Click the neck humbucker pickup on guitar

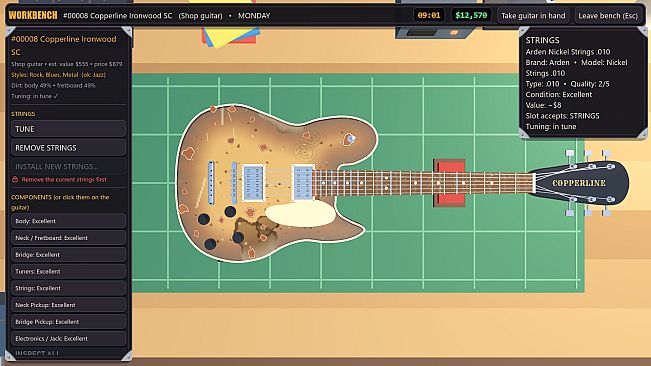pos(303,183)
